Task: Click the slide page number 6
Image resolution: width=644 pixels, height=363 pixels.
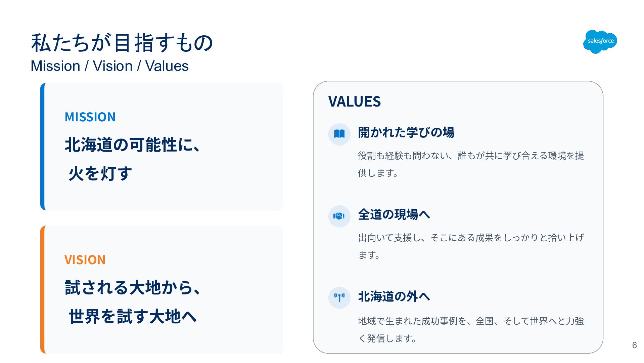Action: [634, 345]
